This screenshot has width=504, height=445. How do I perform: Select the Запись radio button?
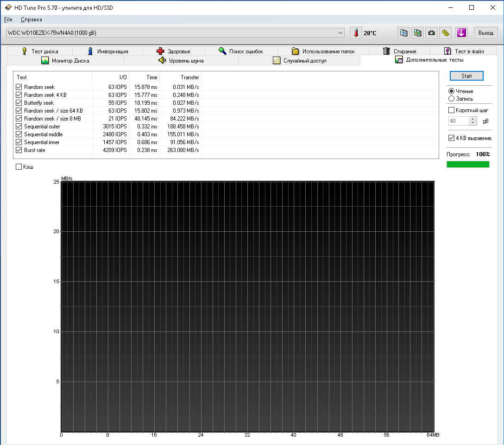[451, 99]
